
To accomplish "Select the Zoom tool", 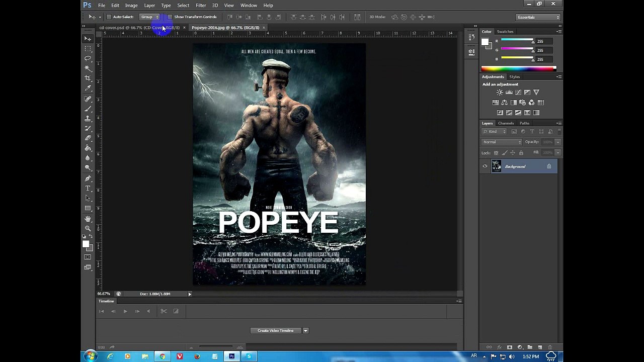I will tap(88, 228).
